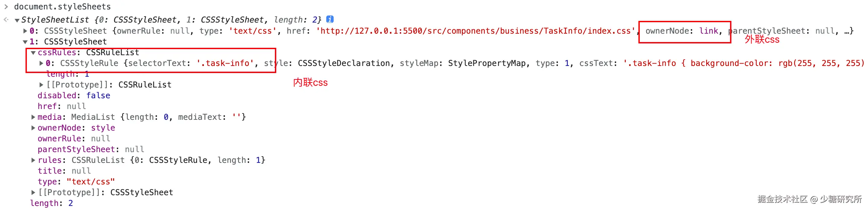Click the type "text/css" value
Viewport: 868px width, 210px height.
[x=90, y=182]
